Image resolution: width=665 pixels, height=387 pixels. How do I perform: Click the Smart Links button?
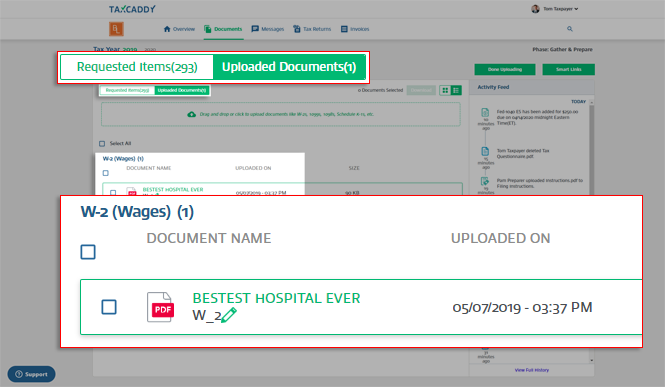pyautogui.click(x=568, y=69)
